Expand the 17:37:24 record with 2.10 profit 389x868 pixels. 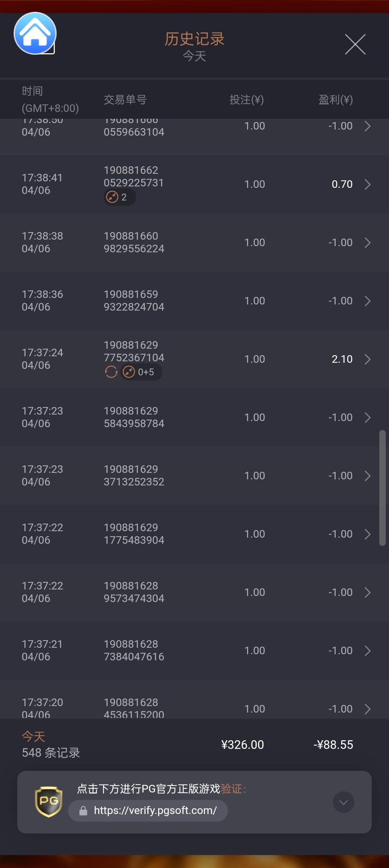367,359
